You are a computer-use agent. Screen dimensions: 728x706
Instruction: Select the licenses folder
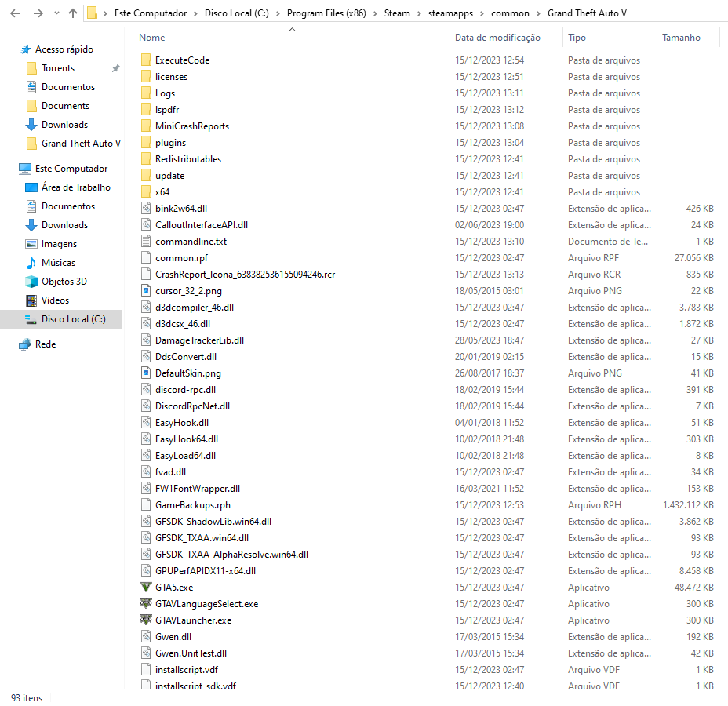[x=171, y=77]
